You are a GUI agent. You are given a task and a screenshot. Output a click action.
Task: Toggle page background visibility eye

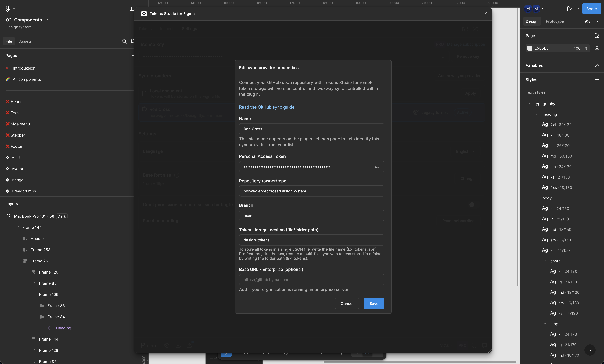[x=597, y=48]
